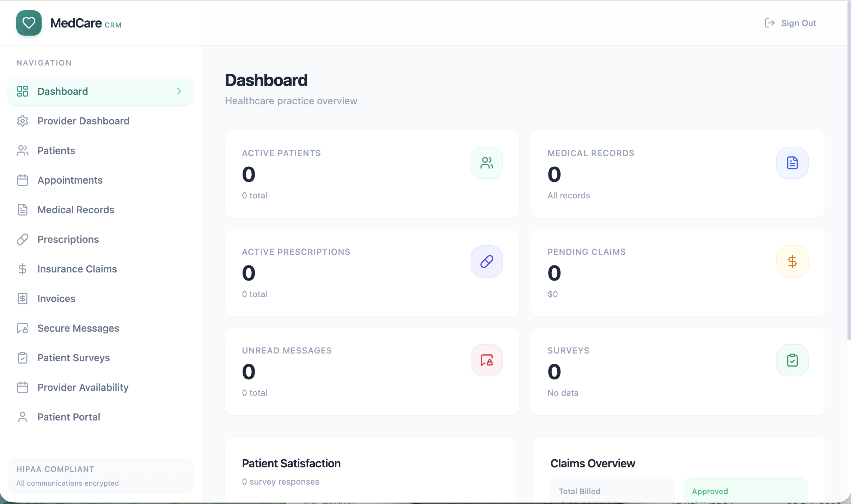Viewport: 851px width, 504px height.
Task: Click the Sign Out arrow icon
Action: [770, 23]
